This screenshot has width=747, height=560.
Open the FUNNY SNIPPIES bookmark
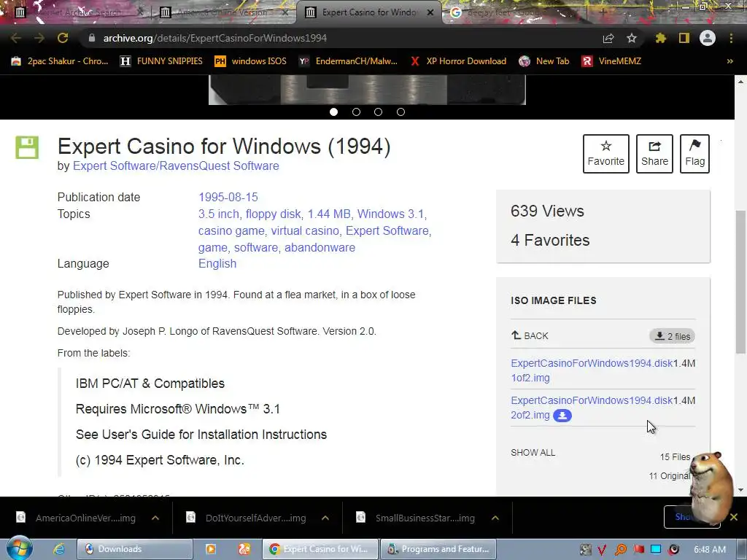[161, 61]
